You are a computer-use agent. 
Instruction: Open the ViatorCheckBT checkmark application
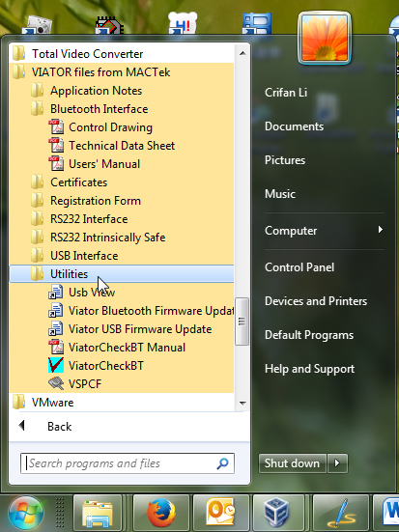point(122,366)
